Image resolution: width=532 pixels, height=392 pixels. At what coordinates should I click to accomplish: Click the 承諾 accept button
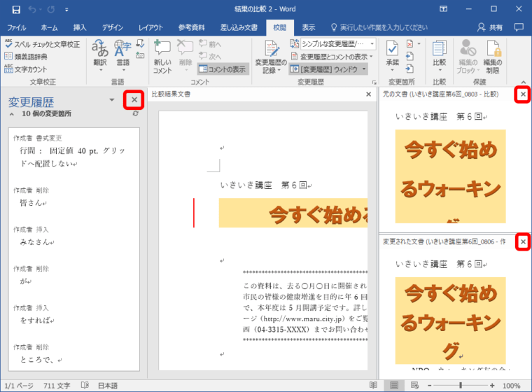tap(392, 56)
